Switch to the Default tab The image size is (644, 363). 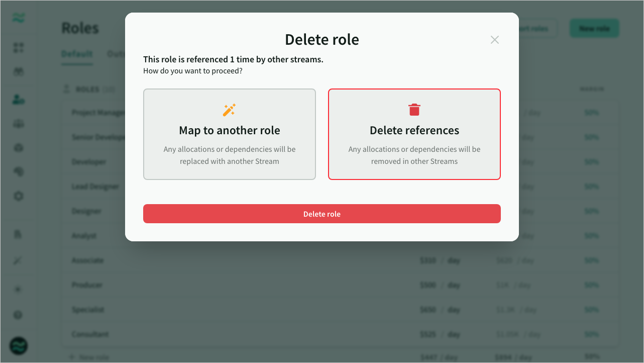(x=77, y=53)
